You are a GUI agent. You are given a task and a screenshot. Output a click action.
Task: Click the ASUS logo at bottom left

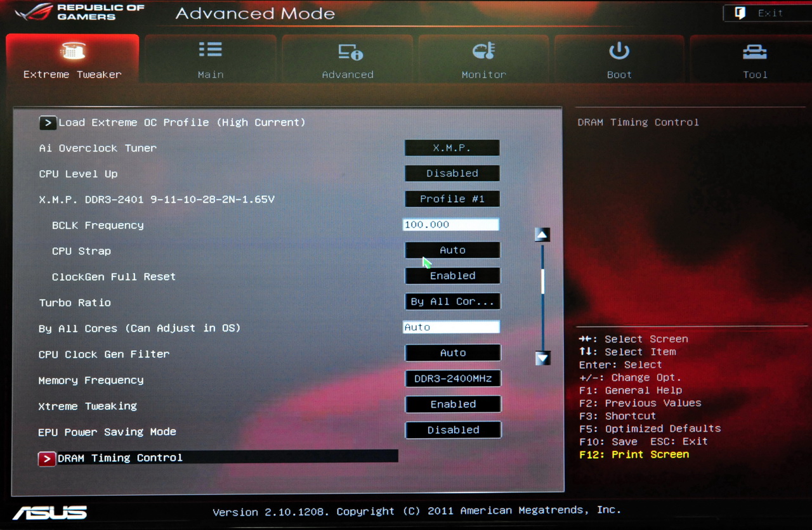49,513
